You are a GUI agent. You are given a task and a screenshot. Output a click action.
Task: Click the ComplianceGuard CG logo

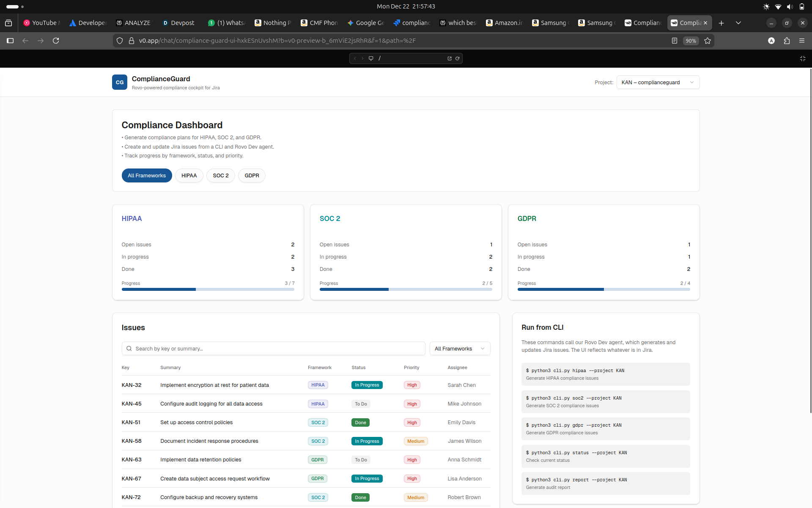pyautogui.click(x=120, y=83)
